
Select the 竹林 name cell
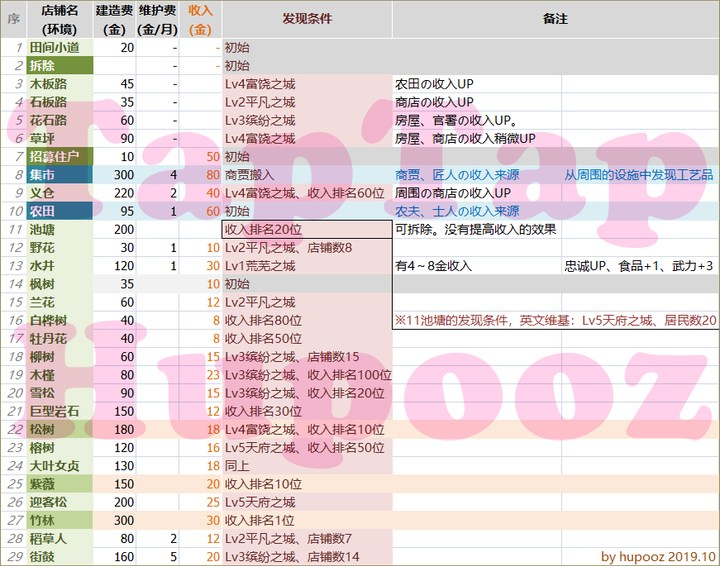[60, 520]
